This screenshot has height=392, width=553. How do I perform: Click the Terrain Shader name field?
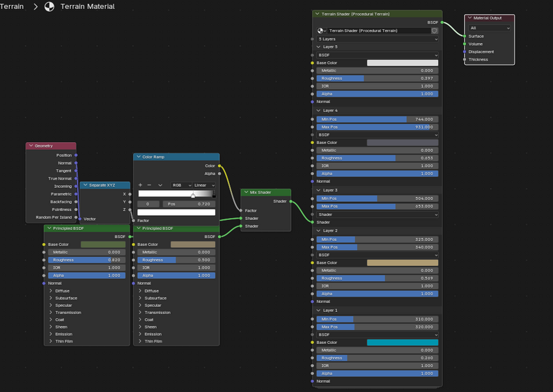[x=379, y=31]
